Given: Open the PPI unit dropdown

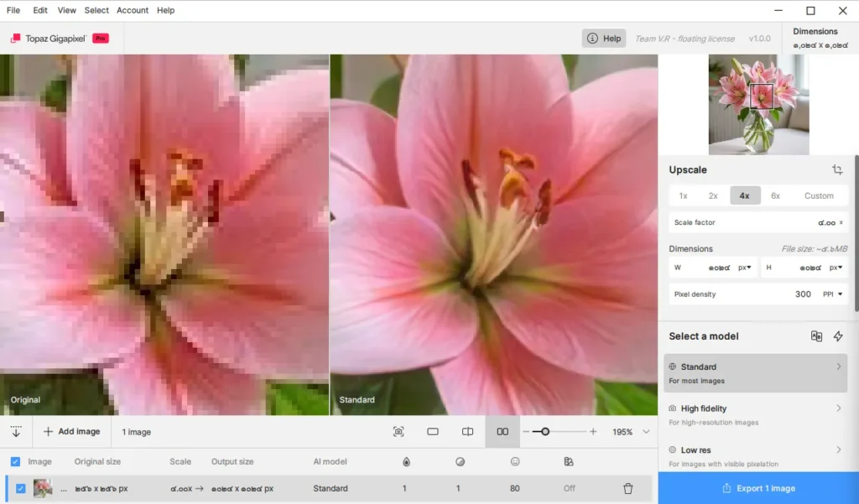Looking at the screenshot, I should coord(833,294).
